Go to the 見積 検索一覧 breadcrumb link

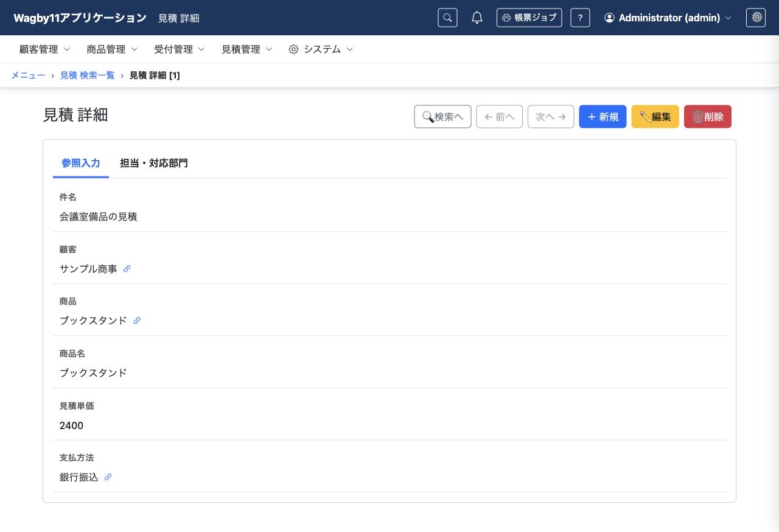pos(87,75)
